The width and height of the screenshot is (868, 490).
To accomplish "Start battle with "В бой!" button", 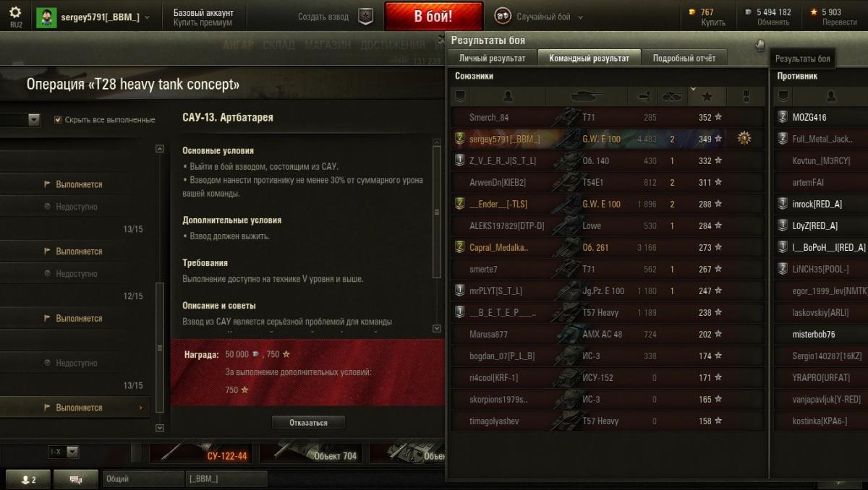I will (x=433, y=17).
